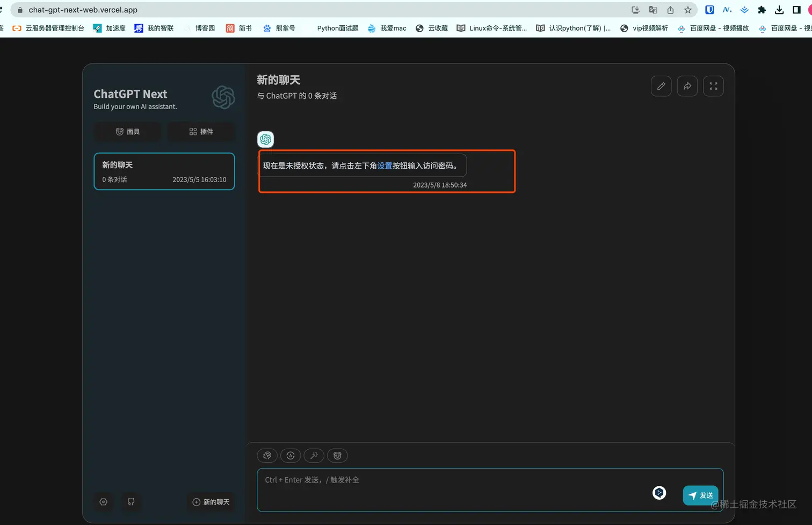Open the 我的智联 bookmark
812x525 pixels.
pos(154,28)
